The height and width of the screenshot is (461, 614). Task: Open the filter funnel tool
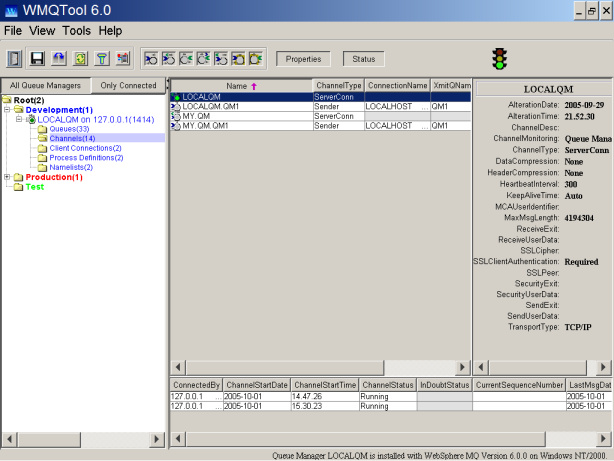point(102,59)
